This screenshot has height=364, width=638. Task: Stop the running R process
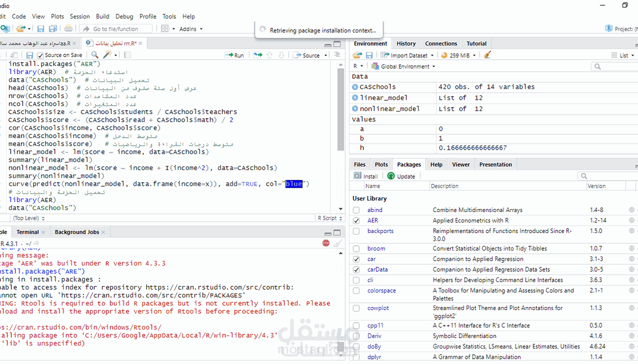coord(326,243)
